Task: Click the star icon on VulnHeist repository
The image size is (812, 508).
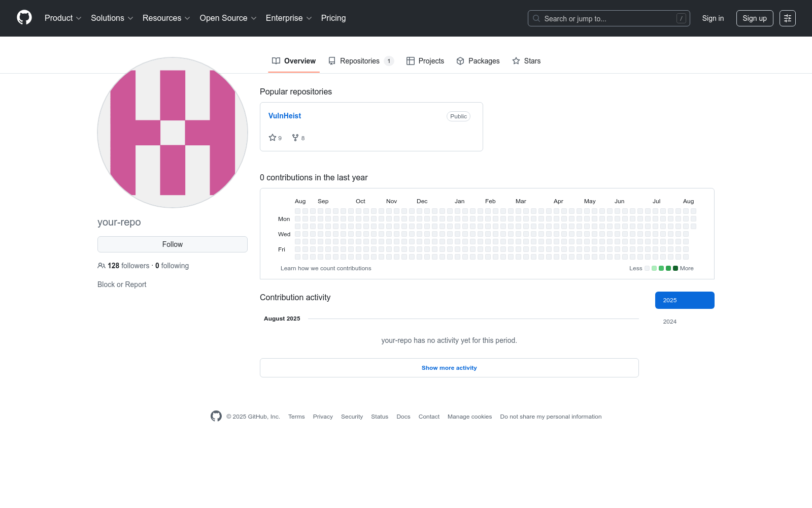Action: [273, 138]
